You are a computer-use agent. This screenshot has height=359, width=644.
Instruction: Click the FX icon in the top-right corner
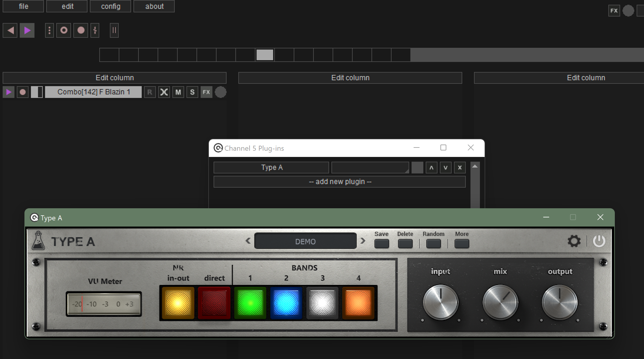pyautogui.click(x=614, y=10)
